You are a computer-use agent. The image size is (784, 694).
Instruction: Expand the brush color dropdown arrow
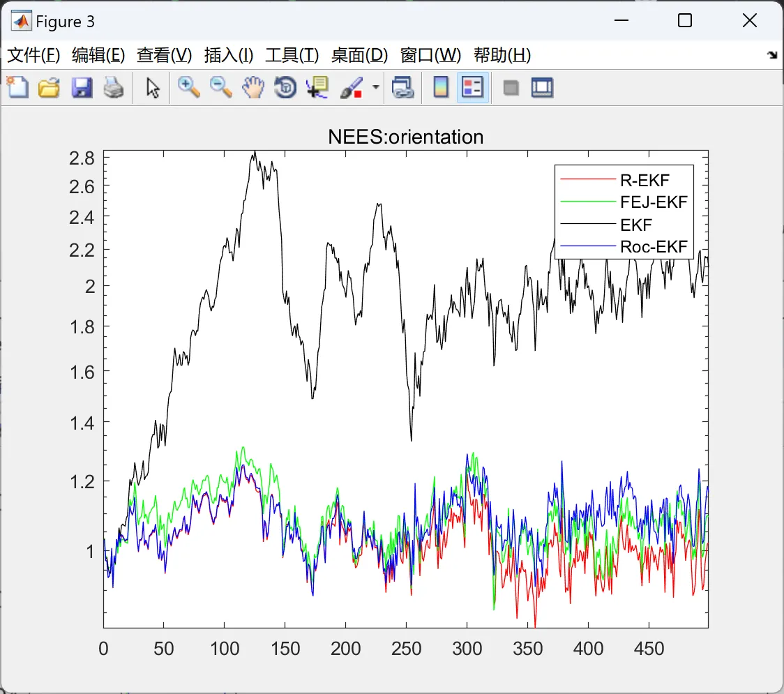[375, 87]
